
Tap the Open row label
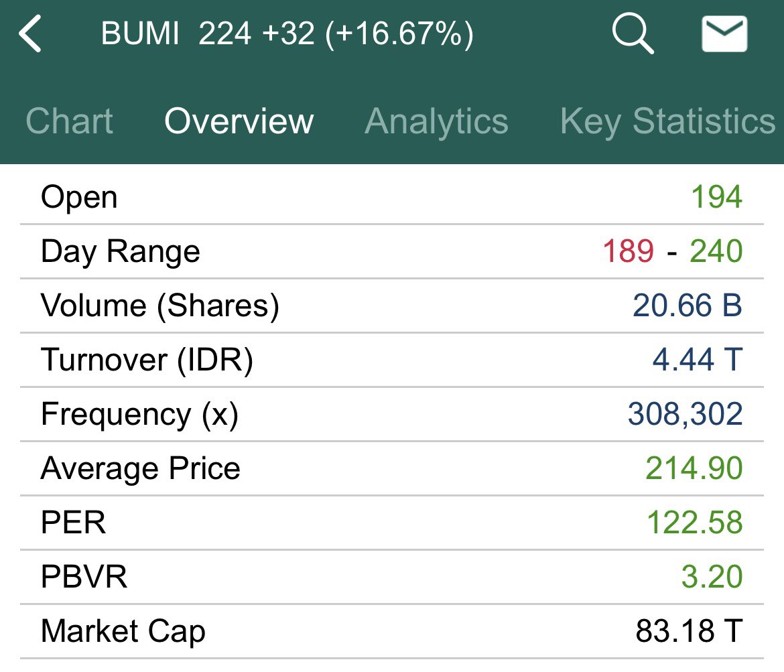[x=79, y=198]
